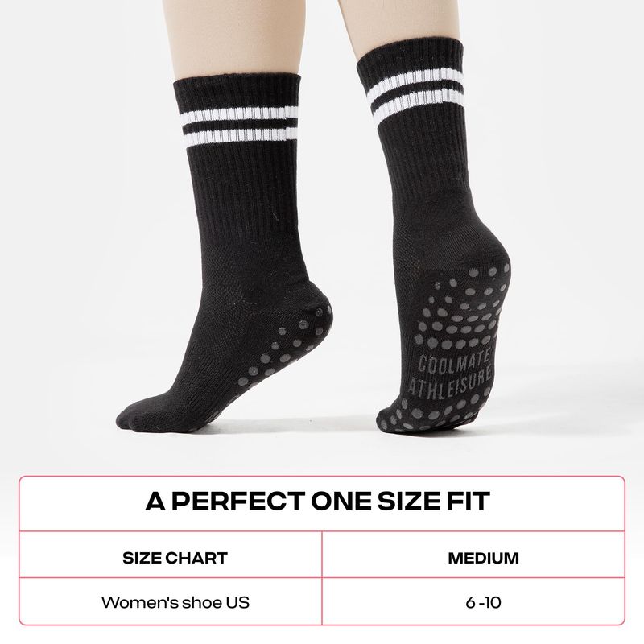Click the 'A PERFECT ONE SIZE FIT' heading
The width and height of the screenshot is (644, 644).
318,501
